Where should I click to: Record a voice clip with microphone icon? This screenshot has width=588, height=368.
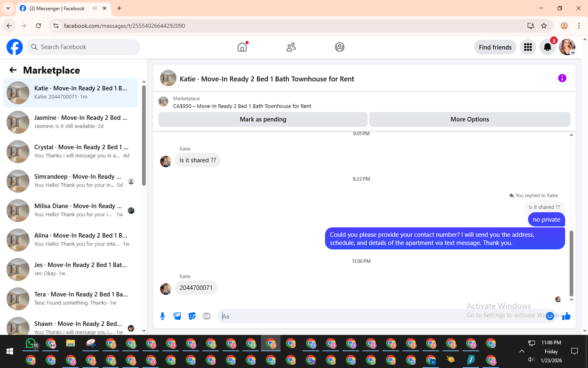pyautogui.click(x=163, y=316)
